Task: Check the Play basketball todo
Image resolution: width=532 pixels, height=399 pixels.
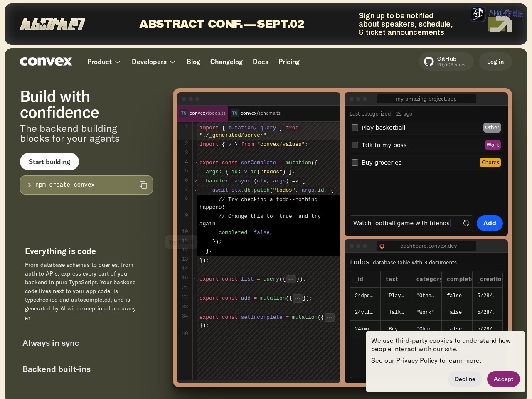Action: [355, 128]
